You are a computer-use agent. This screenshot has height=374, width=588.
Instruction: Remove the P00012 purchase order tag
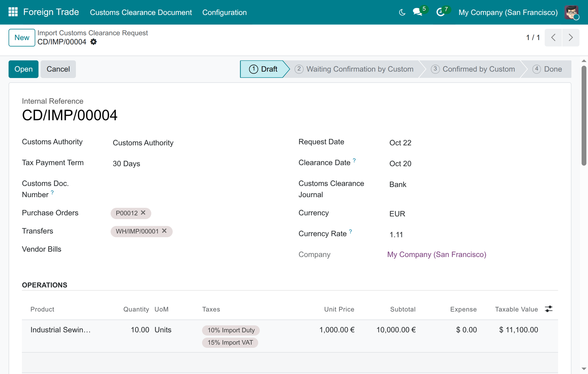pos(143,213)
